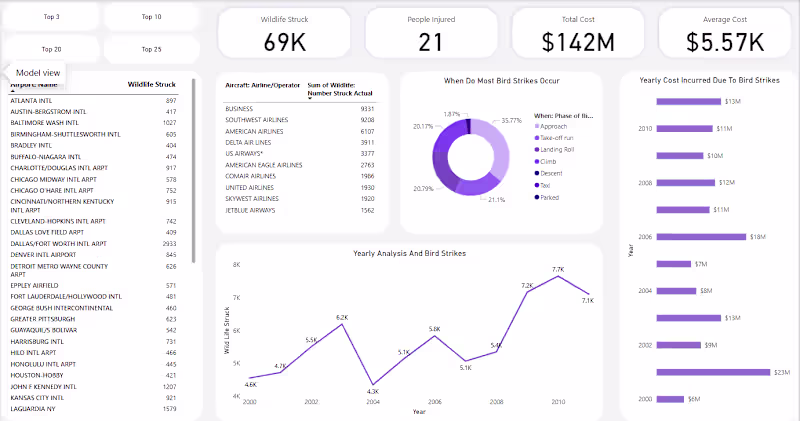Select the Top 10 filter button
Screen dimensions: 800x421
click(152, 17)
